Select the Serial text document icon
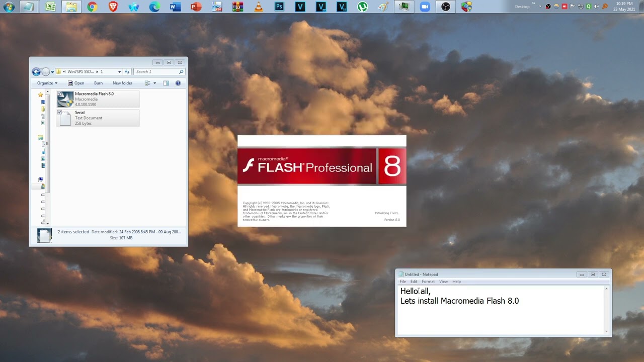The height and width of the screenshot is (362, 644). click(x=65, y=118)
